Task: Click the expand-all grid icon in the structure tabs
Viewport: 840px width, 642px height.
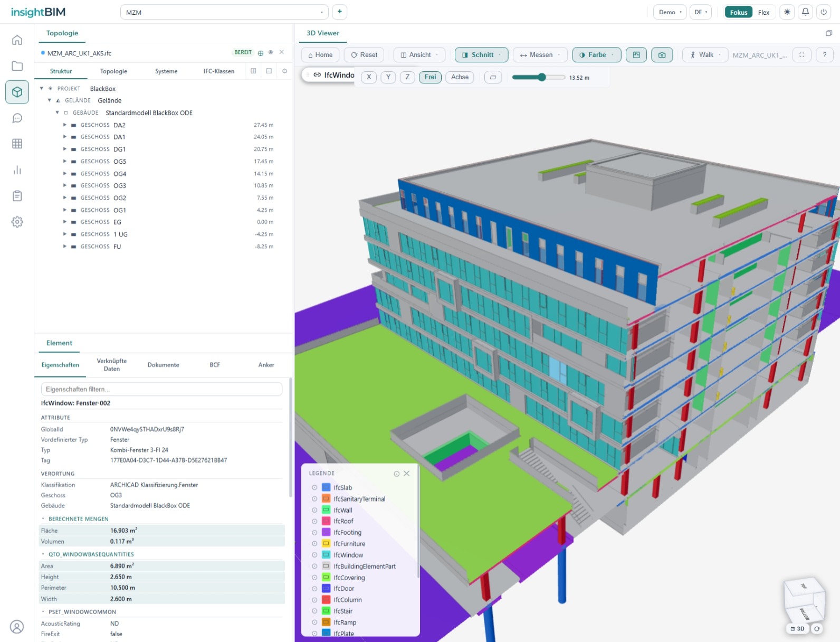Action: (253, 71)
